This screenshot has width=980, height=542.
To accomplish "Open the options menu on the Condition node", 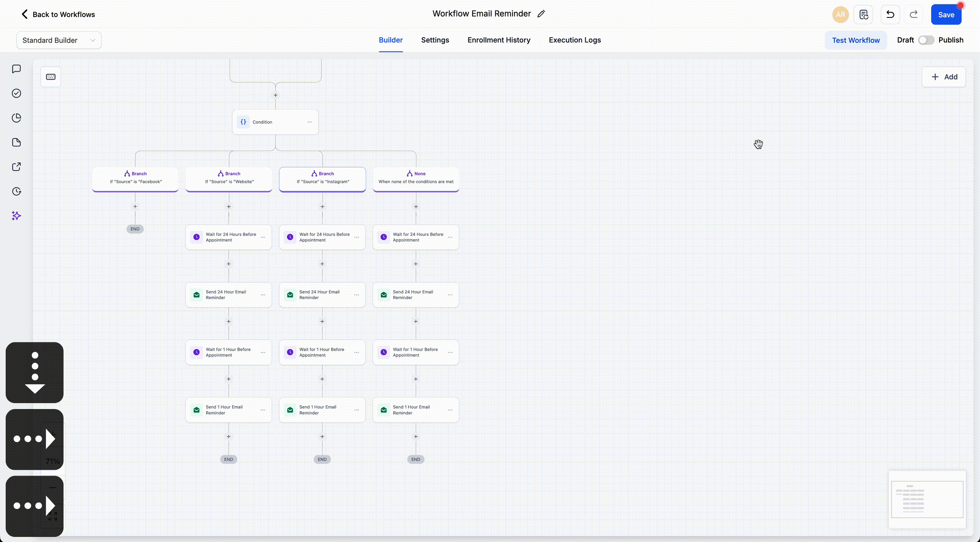I will pyautogui.click(x=310, y=122).
